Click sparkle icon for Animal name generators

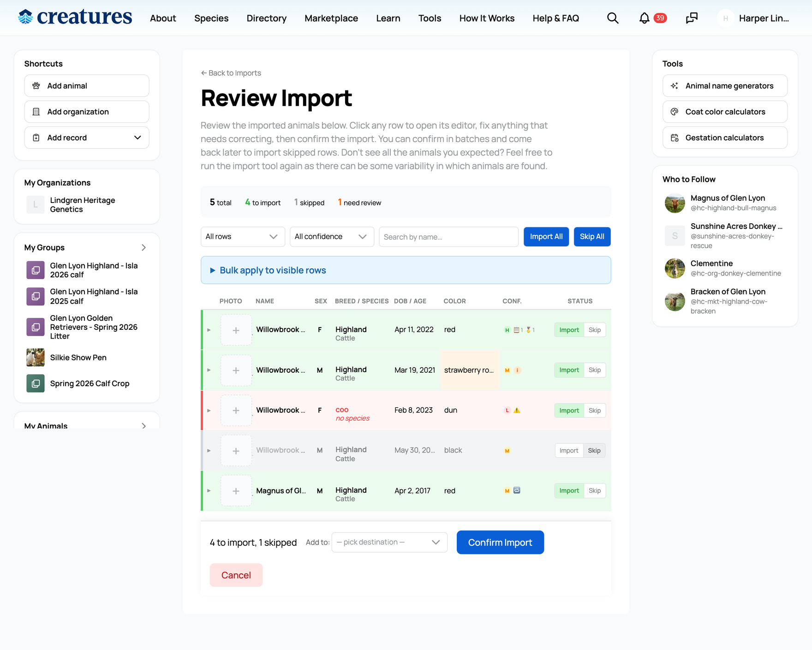pyautogui.click(x=674, y=86)
